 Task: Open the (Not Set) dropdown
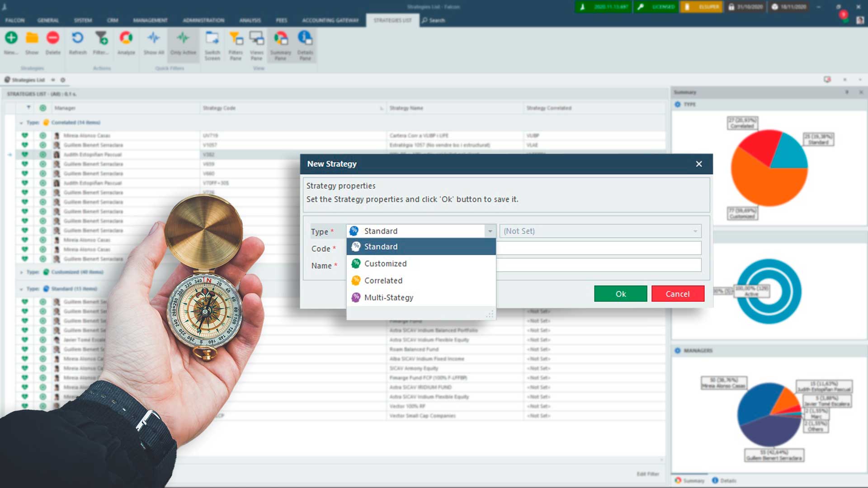(x=600, y=231)
